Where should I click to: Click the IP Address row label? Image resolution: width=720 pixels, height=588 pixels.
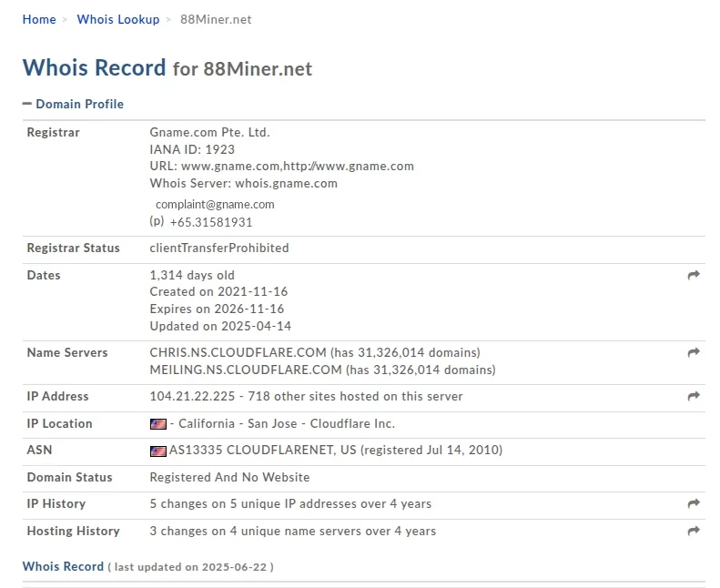[58, 396]
